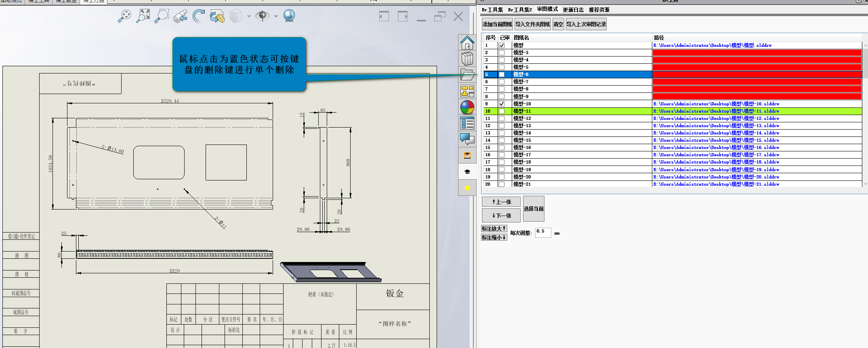Select the Zoom to Area tool
The image size is (868, 348).
click(x=162, y=16)
